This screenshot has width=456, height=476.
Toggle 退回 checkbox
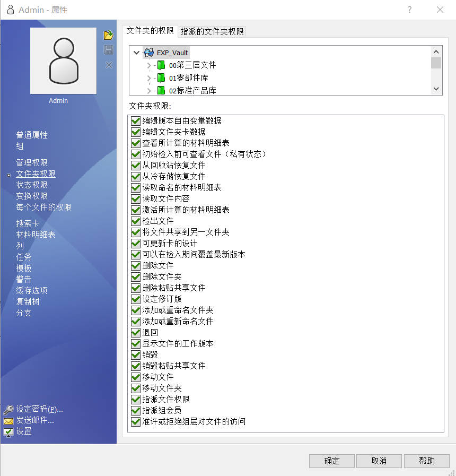[136, 333]
